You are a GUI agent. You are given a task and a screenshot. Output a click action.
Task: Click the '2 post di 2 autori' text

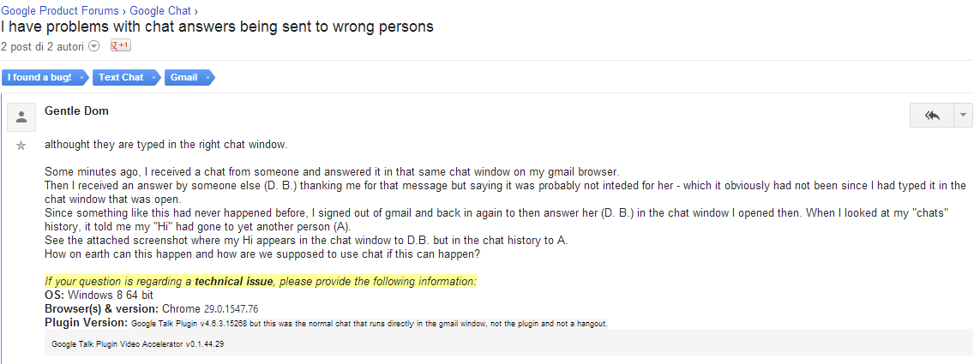click(43, 46)
